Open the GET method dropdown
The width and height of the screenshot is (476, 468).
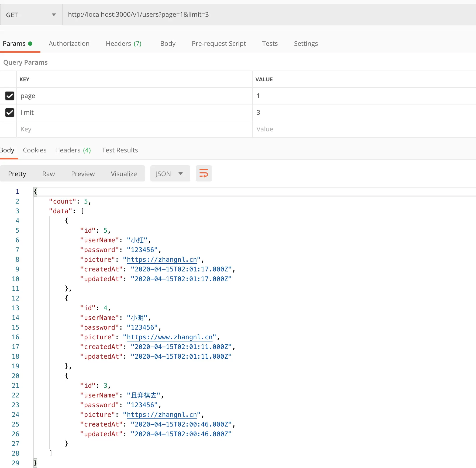(31, 15)
